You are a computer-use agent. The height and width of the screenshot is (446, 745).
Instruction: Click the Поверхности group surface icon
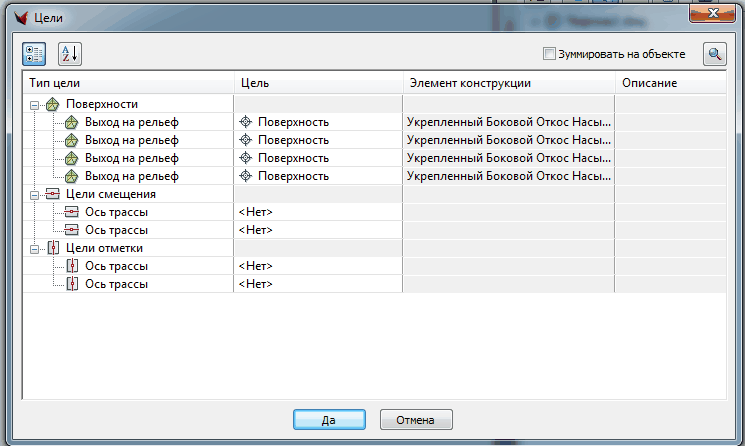(53, 104)
